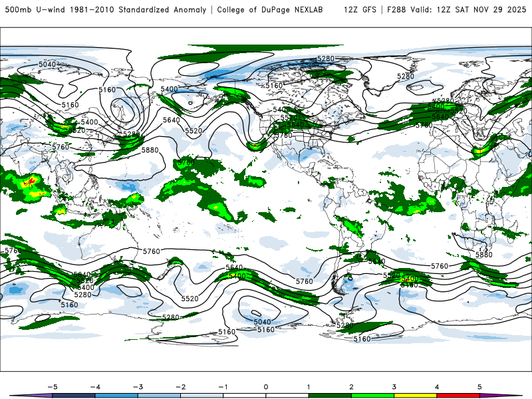
Task: Select the light blue -3 to -2 colorbar segment
Action: 159,396
